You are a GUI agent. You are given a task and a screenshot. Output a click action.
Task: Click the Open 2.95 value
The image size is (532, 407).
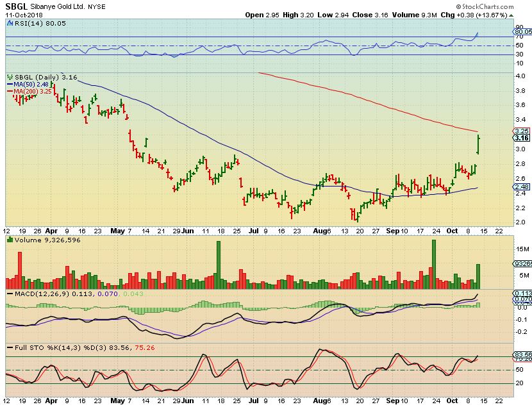pos(263,15)
